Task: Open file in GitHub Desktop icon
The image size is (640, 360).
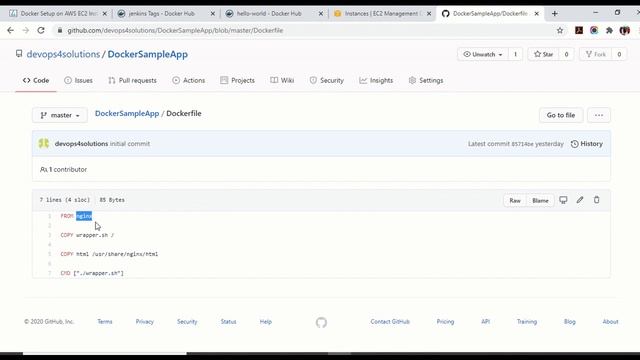Action: click(563, 200)
